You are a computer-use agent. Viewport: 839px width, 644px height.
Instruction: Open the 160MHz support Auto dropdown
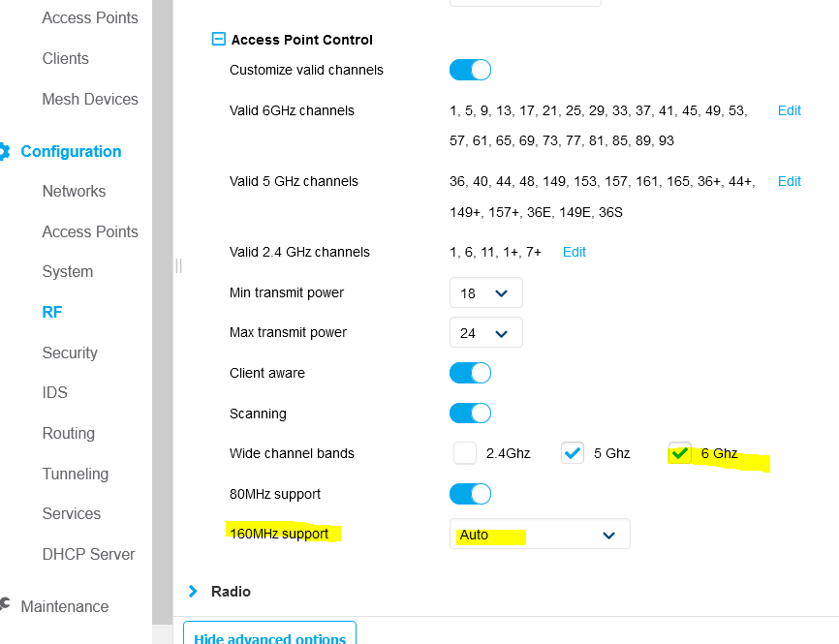pos(540,534)
